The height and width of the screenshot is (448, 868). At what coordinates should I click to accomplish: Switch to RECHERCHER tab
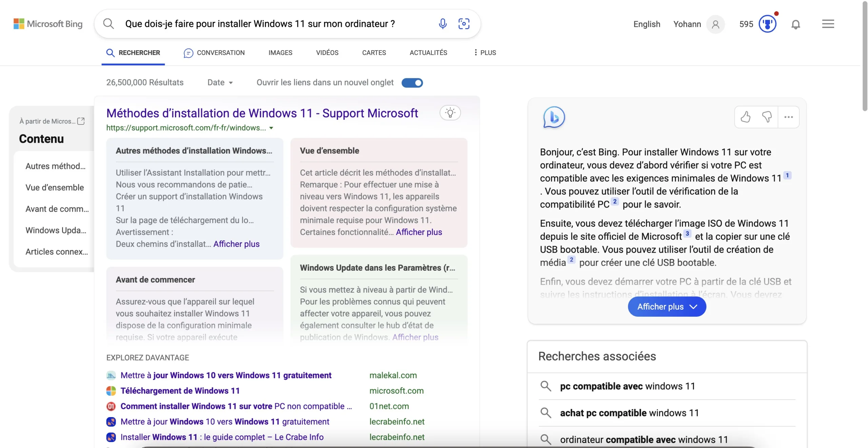tap(133, 53)
